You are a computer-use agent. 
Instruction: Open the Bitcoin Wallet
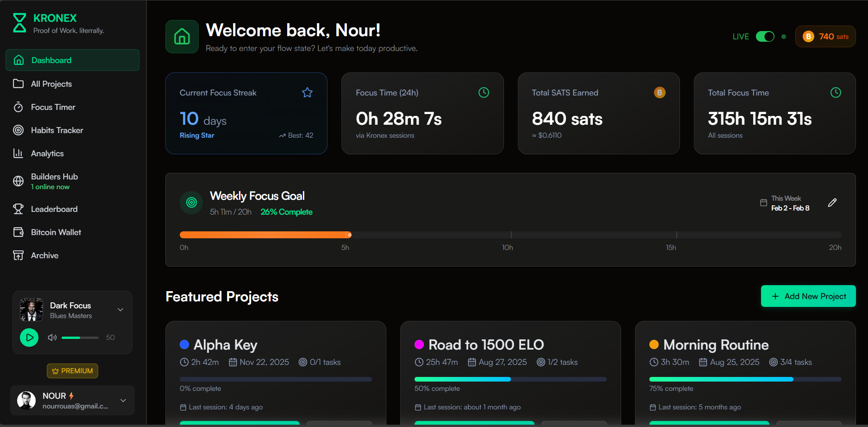(56, 232)
